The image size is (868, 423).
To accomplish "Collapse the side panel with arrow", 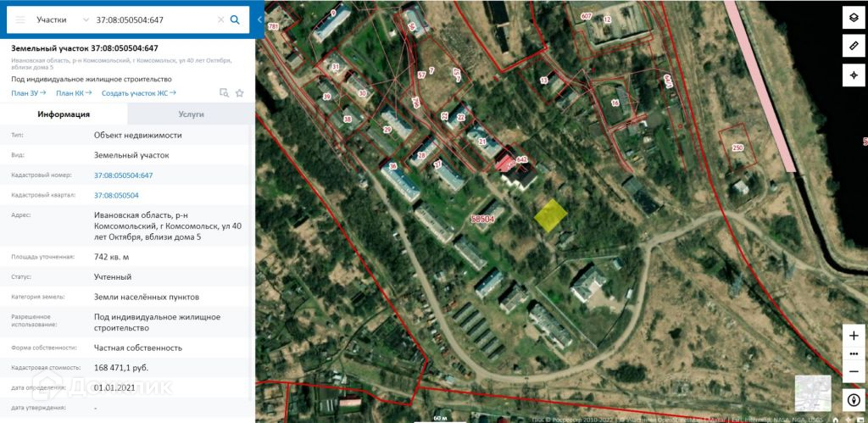I will pyautogui.click(x=259, y=19).
